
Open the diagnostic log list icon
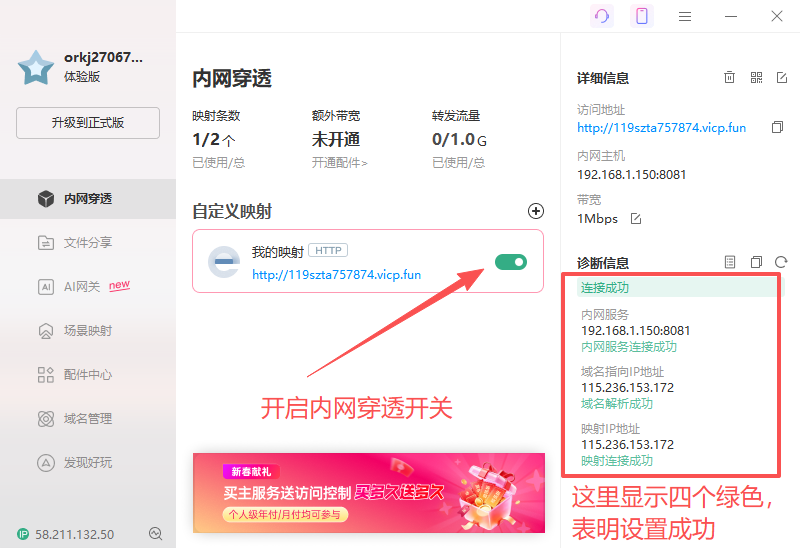click(x=730, y=262)
